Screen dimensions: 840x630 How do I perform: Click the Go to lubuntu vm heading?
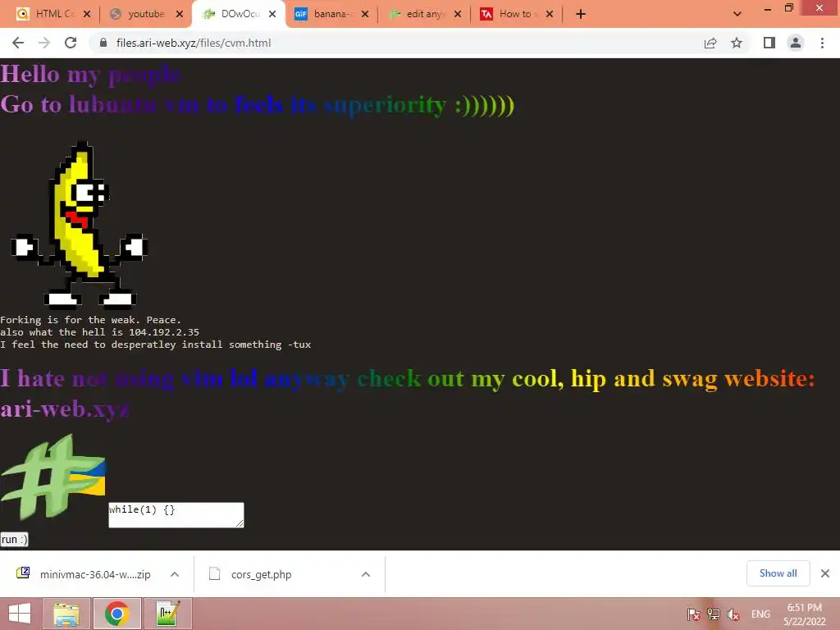point(257,105)
